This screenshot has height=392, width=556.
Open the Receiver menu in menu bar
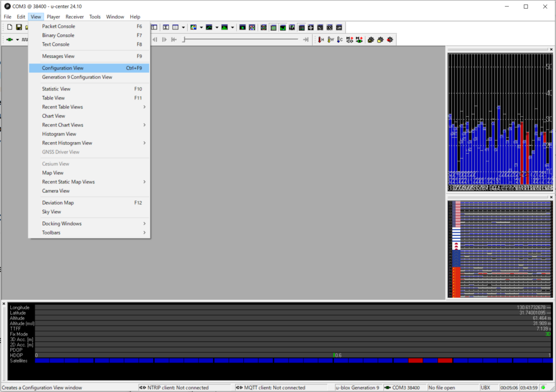tap(74, 17)
